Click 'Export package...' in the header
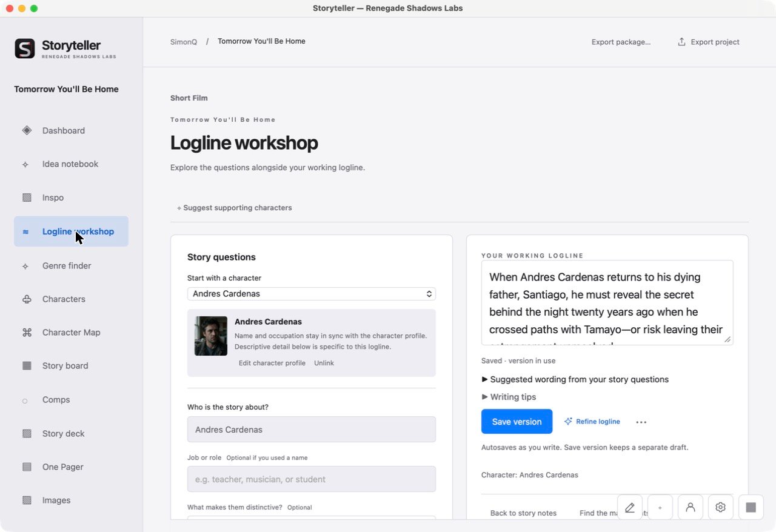Image resolution: width=776 pixels, height=532 pixels. 621,42
